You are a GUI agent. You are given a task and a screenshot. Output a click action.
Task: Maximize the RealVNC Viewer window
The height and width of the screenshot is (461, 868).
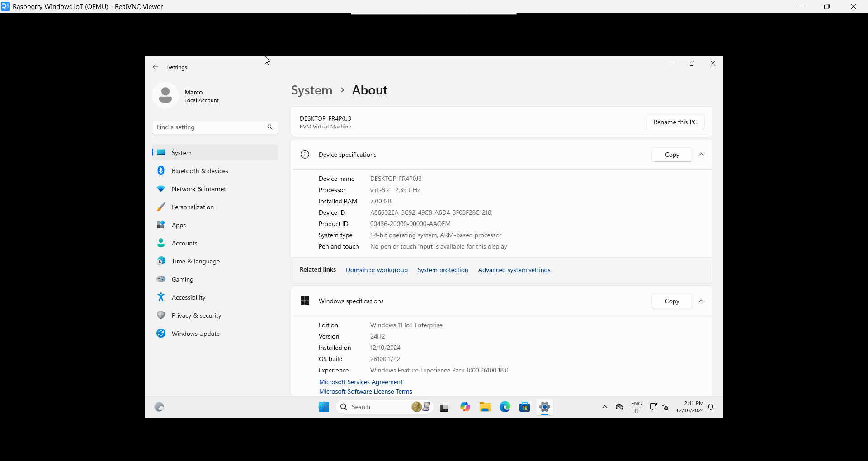(826, 6)
